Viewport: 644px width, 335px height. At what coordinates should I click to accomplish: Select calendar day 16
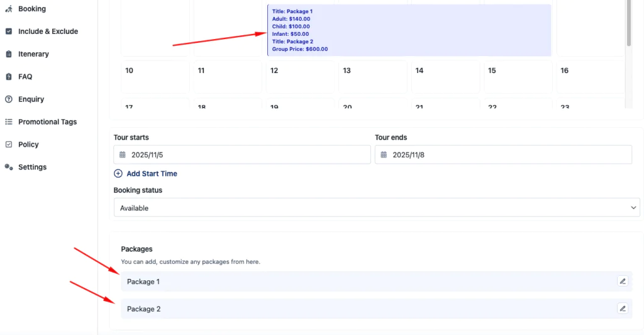[590, 77]
